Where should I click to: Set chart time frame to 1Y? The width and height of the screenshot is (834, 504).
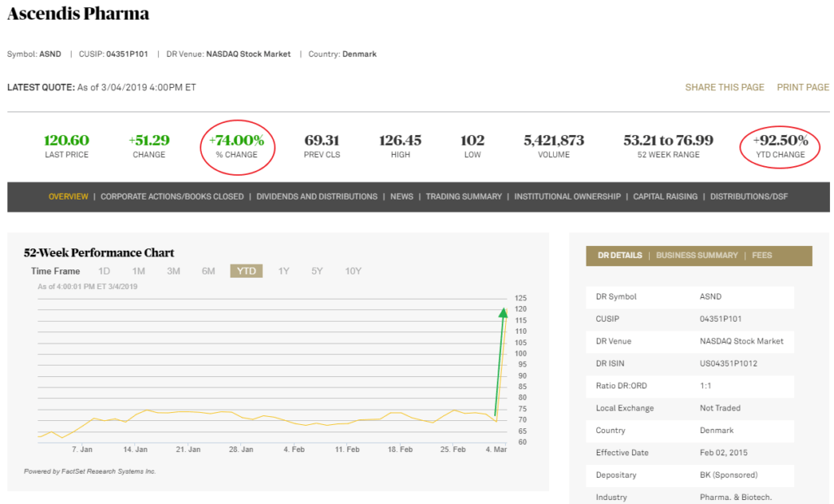tap(284, 271)
